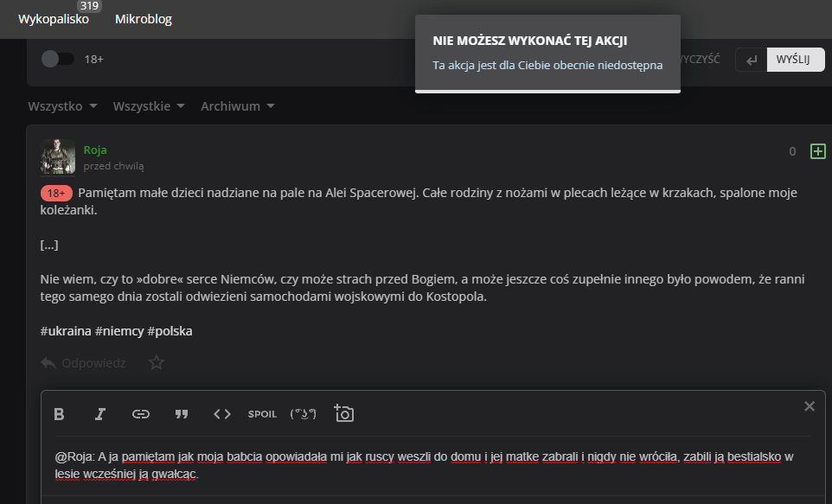Viewport: 832px width, 504px height.
Task: Click the red 18+ badge on post
Action: [x=56, y=193]
